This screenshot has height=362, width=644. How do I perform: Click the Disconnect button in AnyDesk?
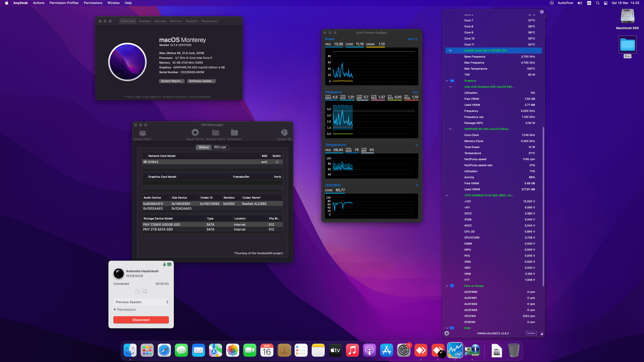click(x=141, y=320)
